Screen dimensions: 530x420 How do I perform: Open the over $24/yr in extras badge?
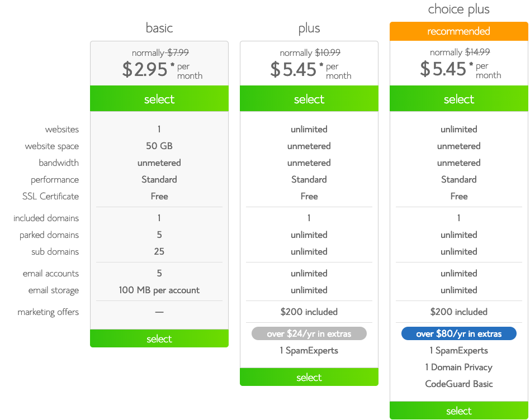(x=309, y=333)
